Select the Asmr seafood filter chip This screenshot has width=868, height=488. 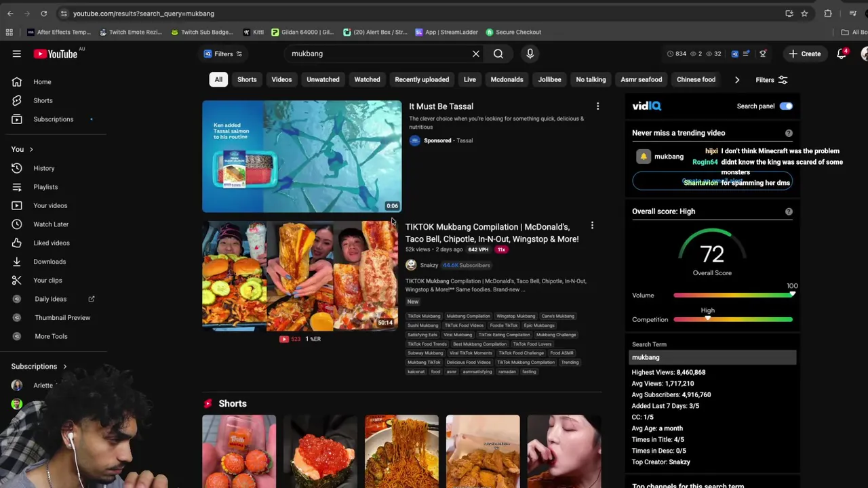pyautogui.click(x=641, y=80)
